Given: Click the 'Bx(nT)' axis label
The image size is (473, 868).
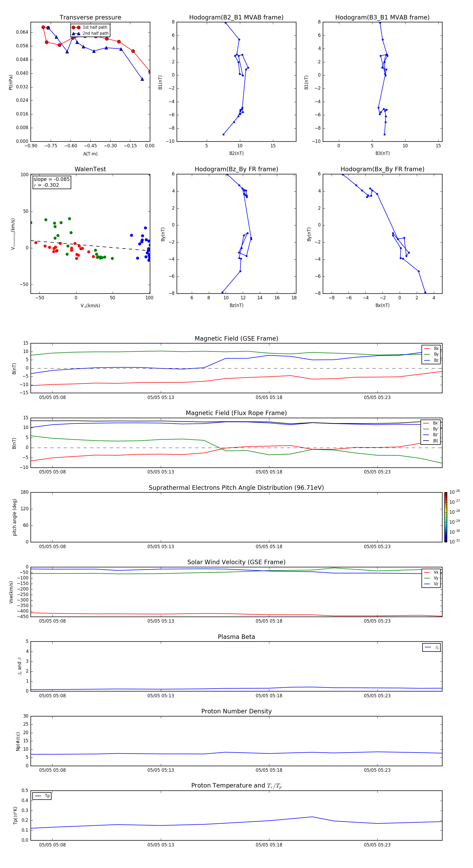Looking at the screenshot, I should (x=382, y=305).
